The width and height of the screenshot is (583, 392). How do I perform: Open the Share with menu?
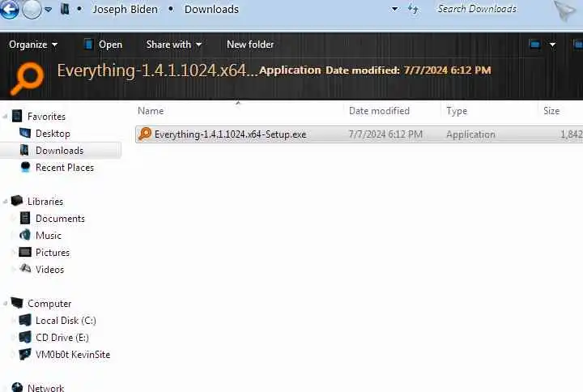click(x=173, y=45)
